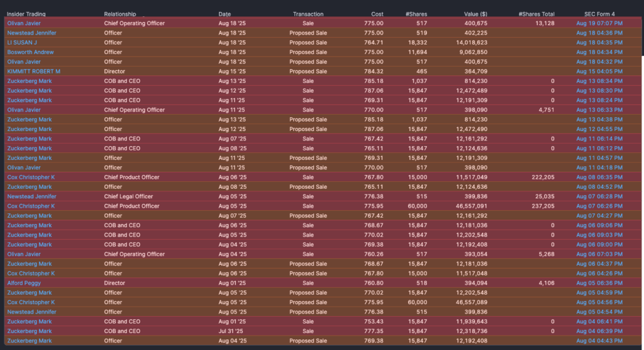Open SEC filing dated Aug 05 06:36 PM

[599, 283]
